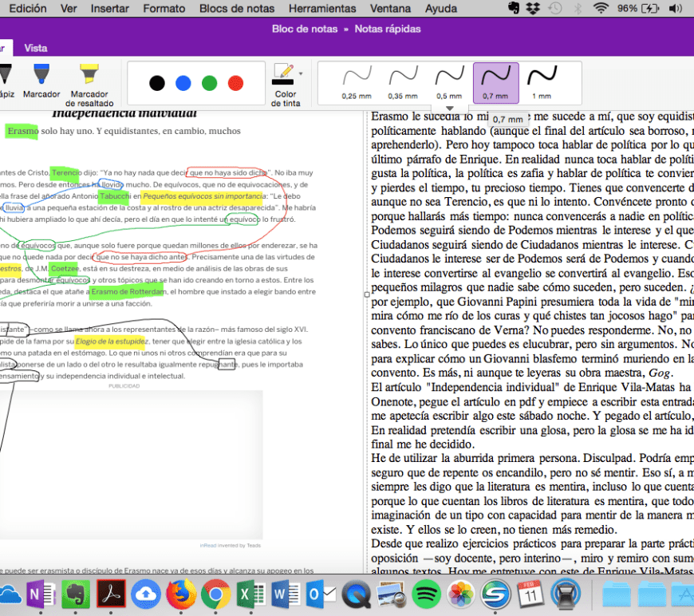Set stroke width to 0,35 mm
The image size is (694, 616).
(x=403, y=83)
